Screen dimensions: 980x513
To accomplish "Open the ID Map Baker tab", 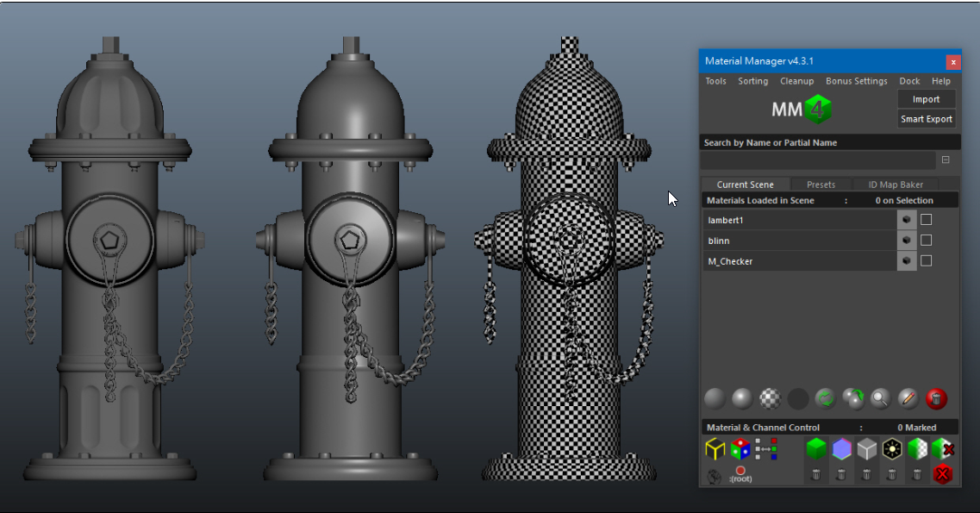I will point(896,184).
